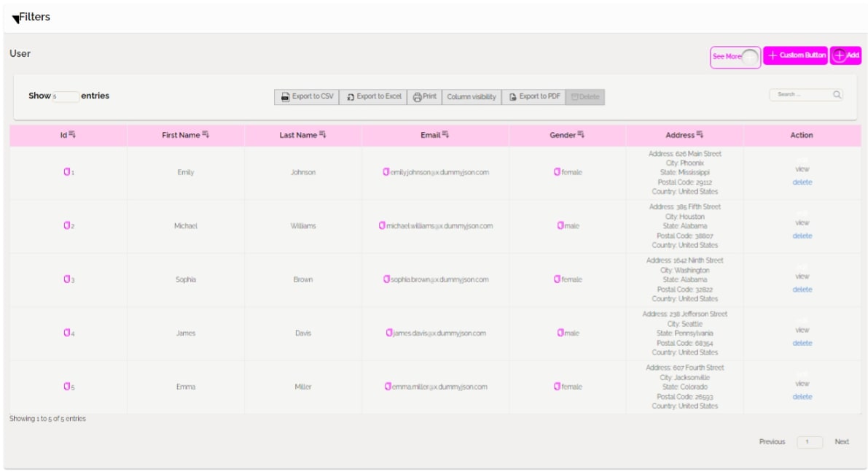The width and height of the screenshot is (868, 472).
Task: Select the Export to PDF document icon
Action: coord(513,95)
